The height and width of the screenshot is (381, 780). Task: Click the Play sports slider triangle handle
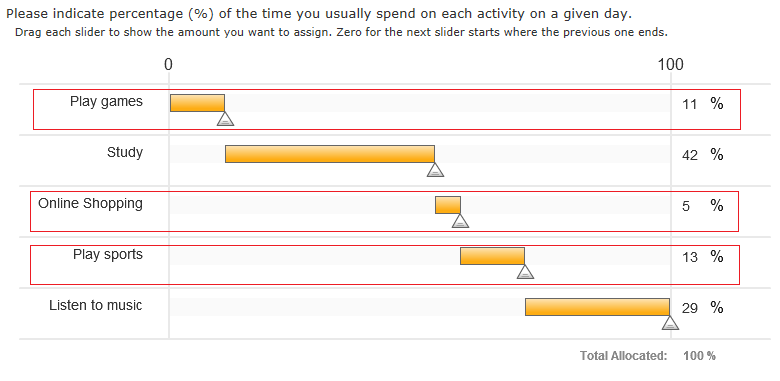525,272
